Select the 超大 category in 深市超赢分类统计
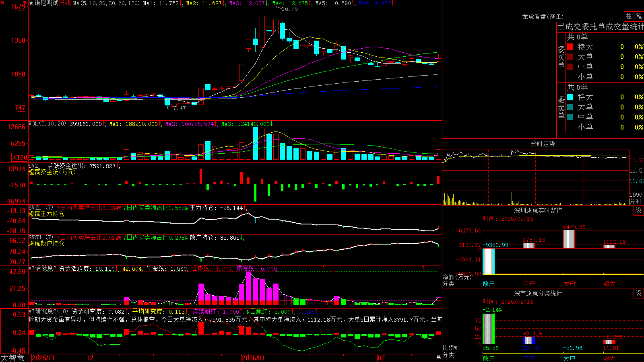Viewport: 644px width, 362px height. click(609, 358)
